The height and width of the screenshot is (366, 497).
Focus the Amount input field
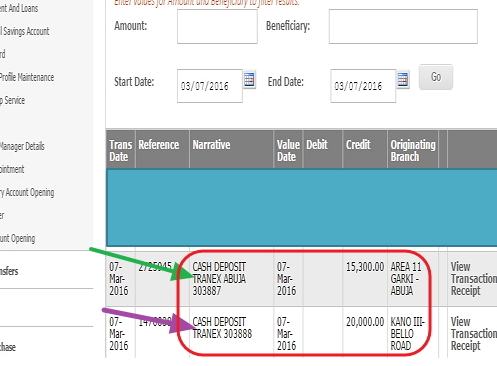217,26
